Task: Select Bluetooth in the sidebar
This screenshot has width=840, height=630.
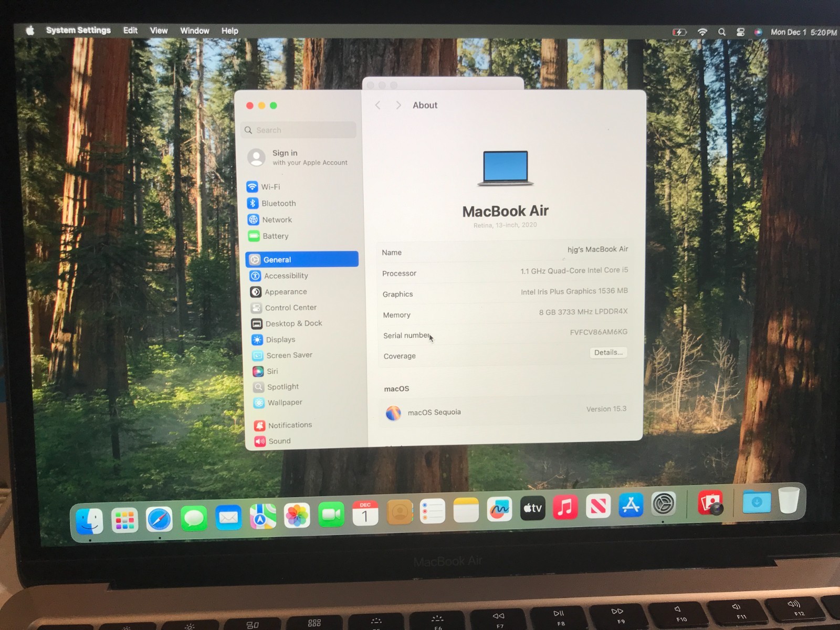Action: (278, 203)
